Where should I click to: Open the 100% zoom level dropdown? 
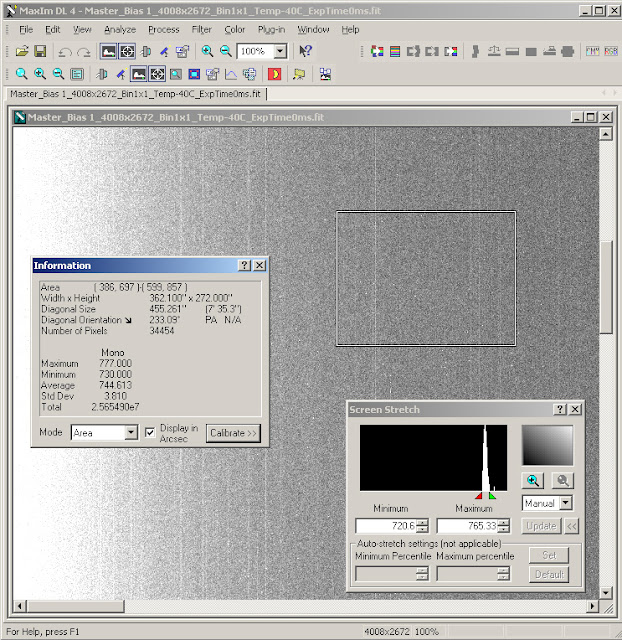(280, 51)
